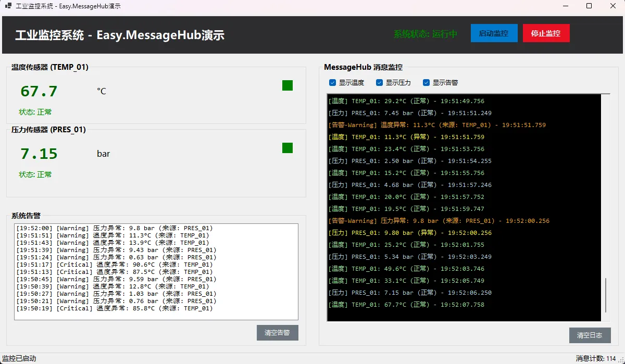Minimize the monitoring window
Viewport: 625px width, 364px height.
pyautogui.click(x=566, y=6)
